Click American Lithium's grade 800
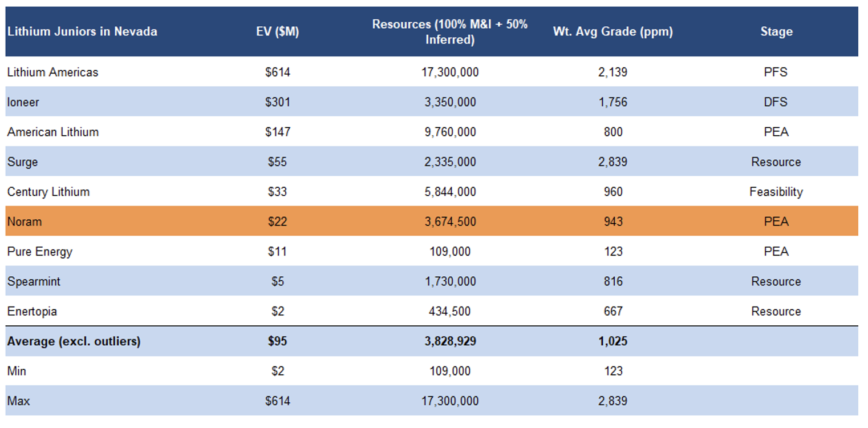This screenshot has height=428, width=868. [x=613, y=132]
